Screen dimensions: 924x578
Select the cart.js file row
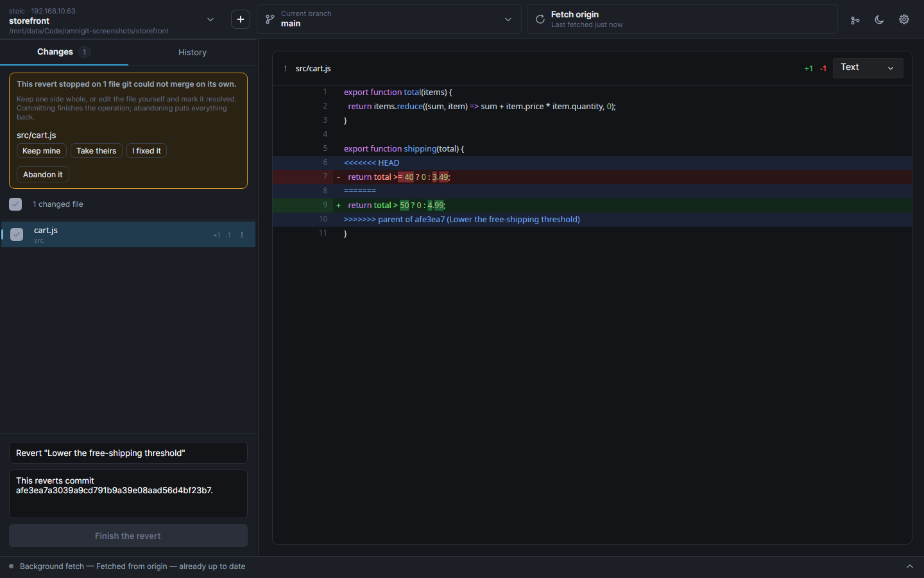pyautogui.click(x=128, y=234)
